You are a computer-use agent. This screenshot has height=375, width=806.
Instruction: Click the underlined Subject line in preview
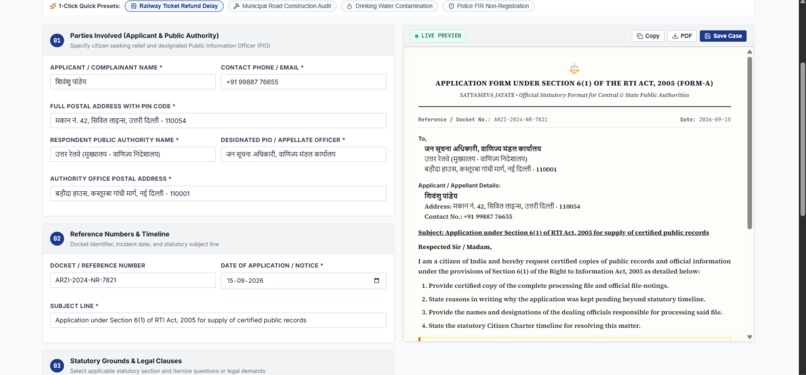tap(563, 233)
